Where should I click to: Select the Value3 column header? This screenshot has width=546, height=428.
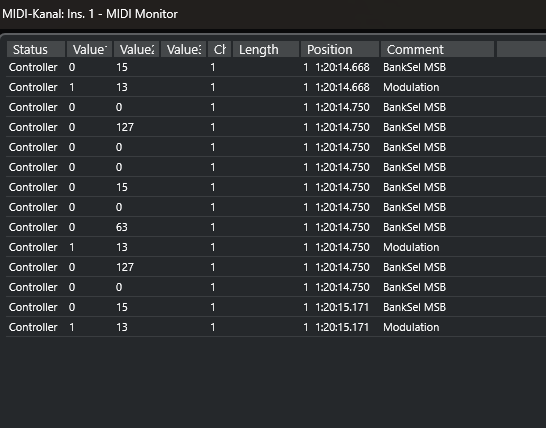click(x=184, y=49)
